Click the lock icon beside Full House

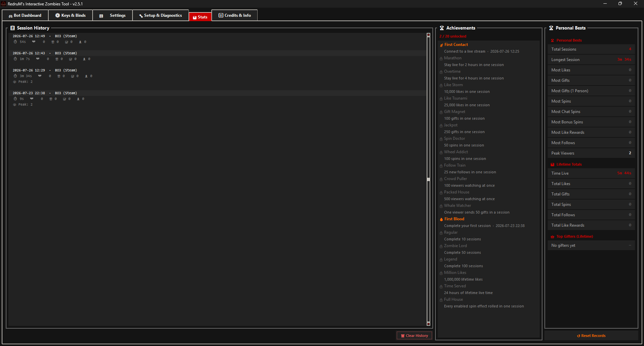441,300
